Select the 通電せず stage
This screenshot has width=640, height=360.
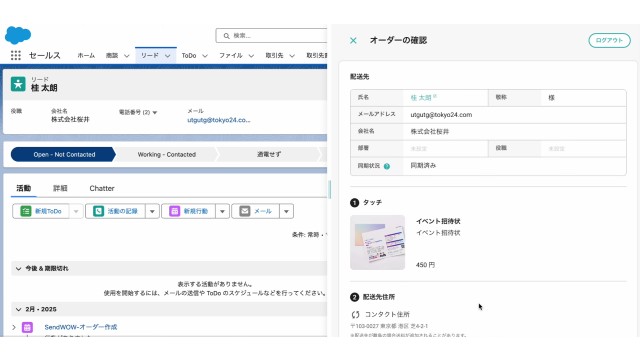[x=269, y=154]
